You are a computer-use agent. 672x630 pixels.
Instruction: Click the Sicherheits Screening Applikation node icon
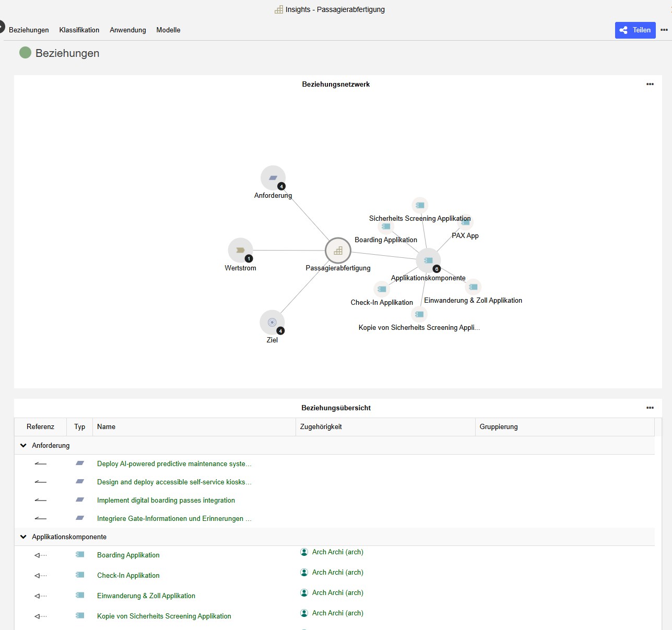click(x=420, y=205)
